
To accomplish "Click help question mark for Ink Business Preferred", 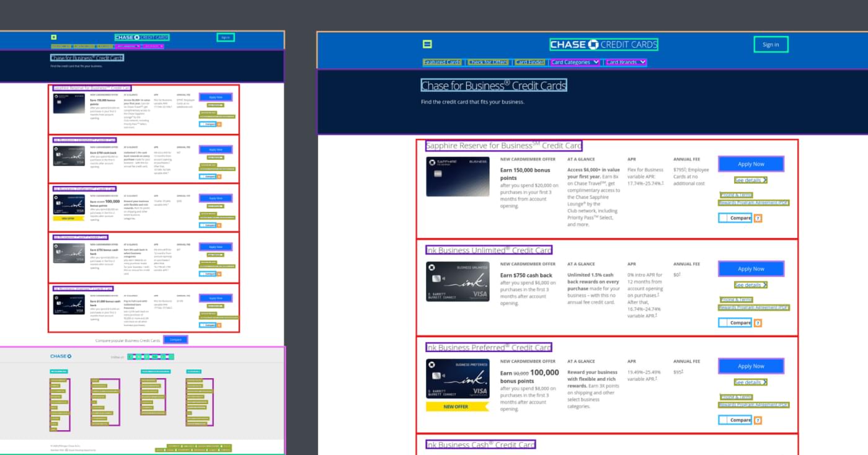I will pyautogui.click(x=758, y=420).
